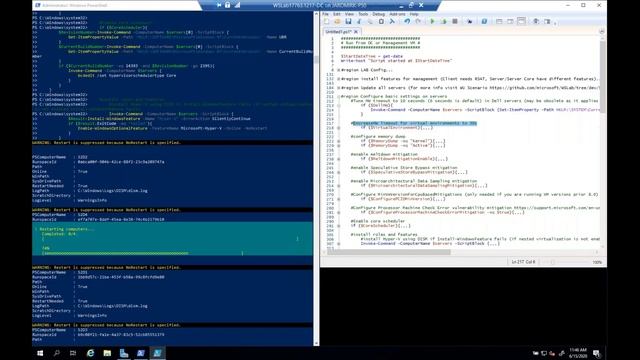Collapse Configure basic settings on servers region
This screenshot has width=640, height=360.
click(338, 97)
